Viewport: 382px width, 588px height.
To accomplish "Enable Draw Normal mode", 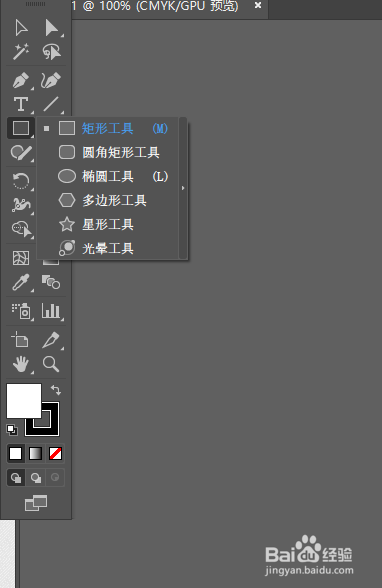I will point(16,477).
